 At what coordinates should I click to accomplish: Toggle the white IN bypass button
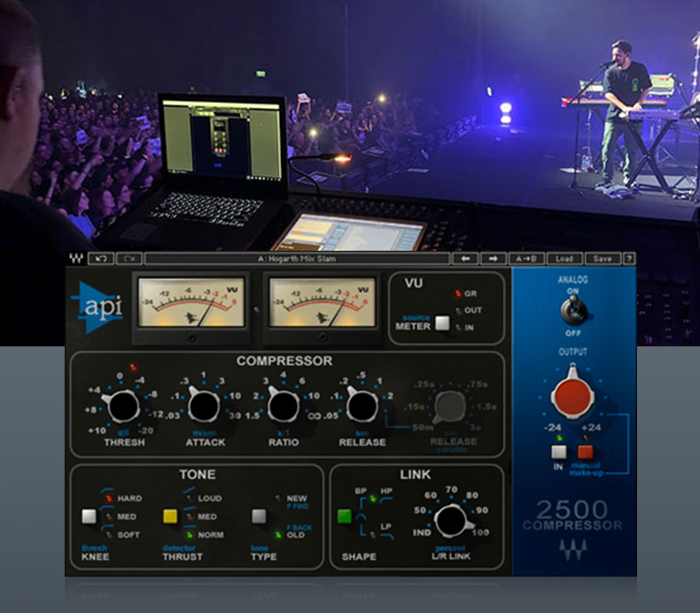(559, 452)
